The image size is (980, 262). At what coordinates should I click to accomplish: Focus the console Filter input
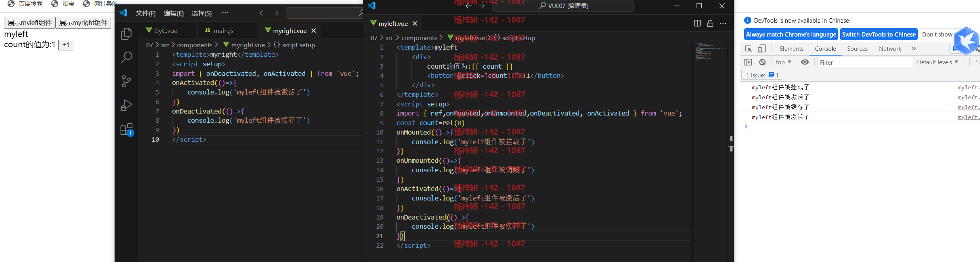tap(865, 62)
